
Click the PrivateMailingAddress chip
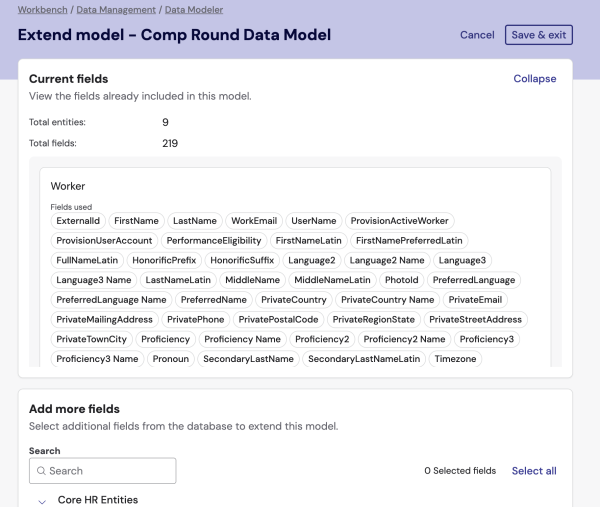coord(105,320)
